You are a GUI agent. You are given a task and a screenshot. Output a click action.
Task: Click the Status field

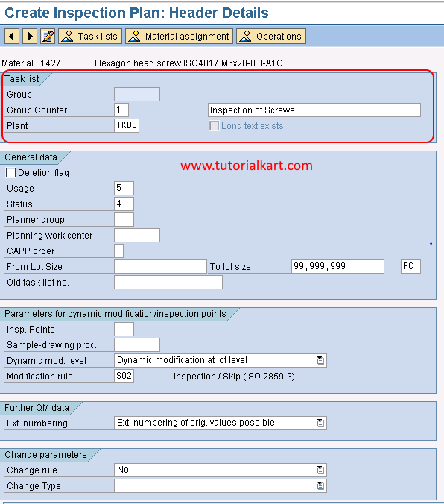124,204
